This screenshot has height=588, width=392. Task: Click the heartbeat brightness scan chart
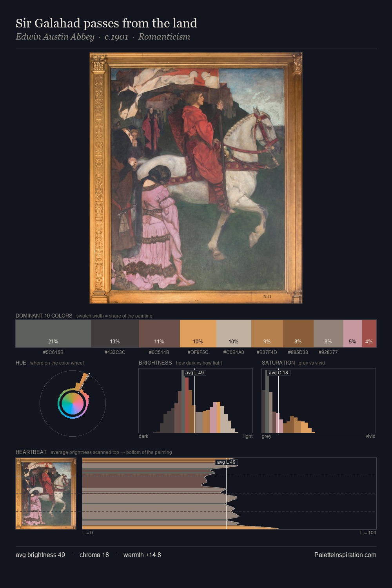(229, 494)
